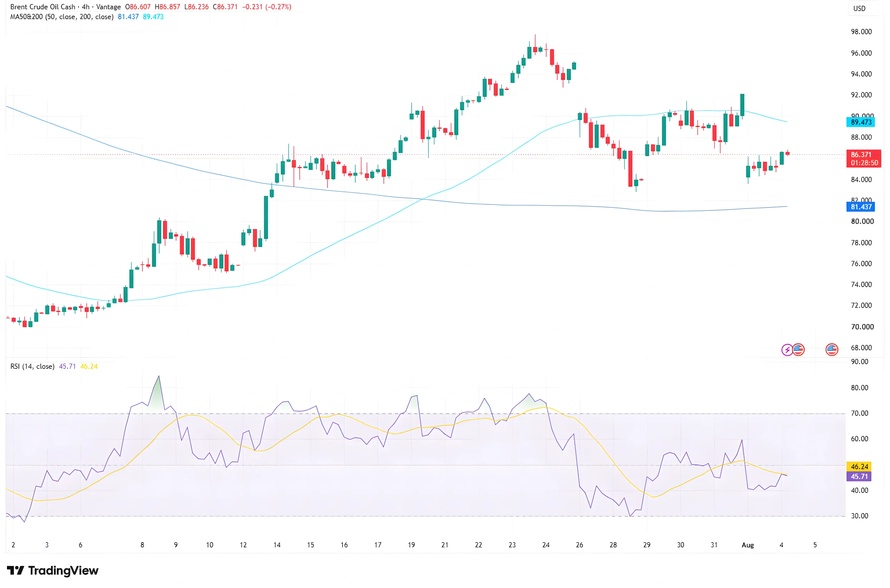Click the purple lightning event icon
890x588 pixels.
(x=786, y=350)
